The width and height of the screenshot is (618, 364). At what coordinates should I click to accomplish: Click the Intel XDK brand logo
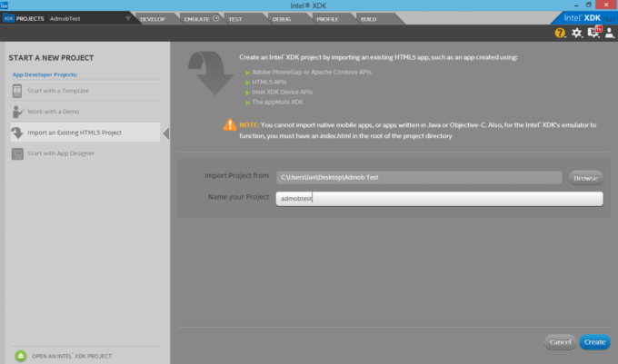pyautogui.click(x=583, y=18)
